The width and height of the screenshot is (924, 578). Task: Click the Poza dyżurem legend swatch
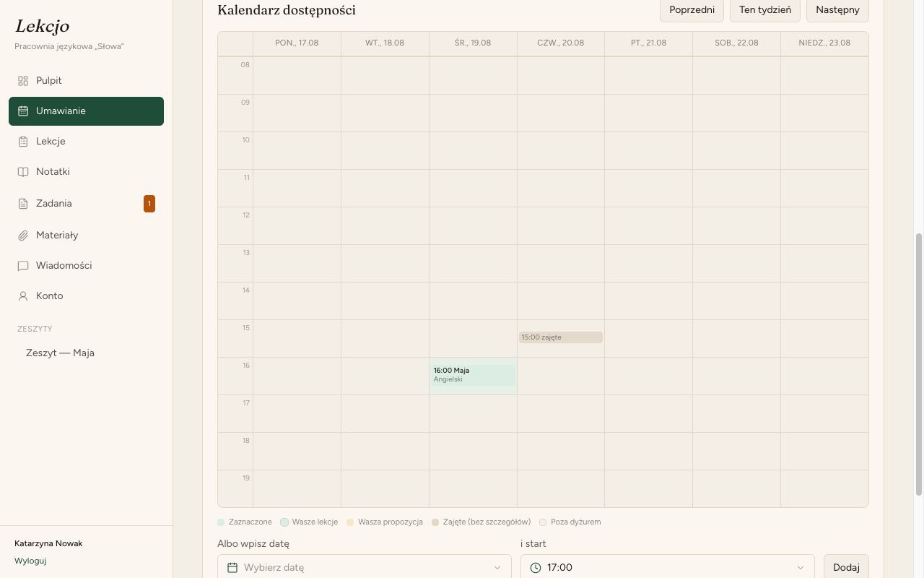click(x=543, y=522)
